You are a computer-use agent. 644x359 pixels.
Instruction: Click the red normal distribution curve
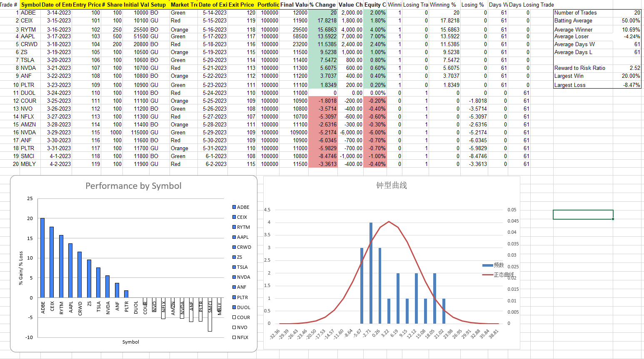(x=389, y=222)
